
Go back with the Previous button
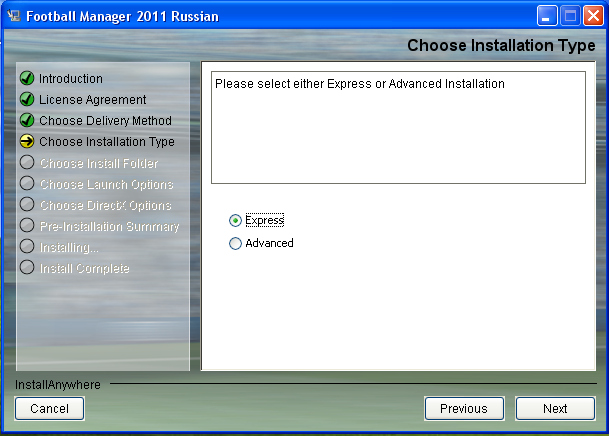[x=464, y=408]
